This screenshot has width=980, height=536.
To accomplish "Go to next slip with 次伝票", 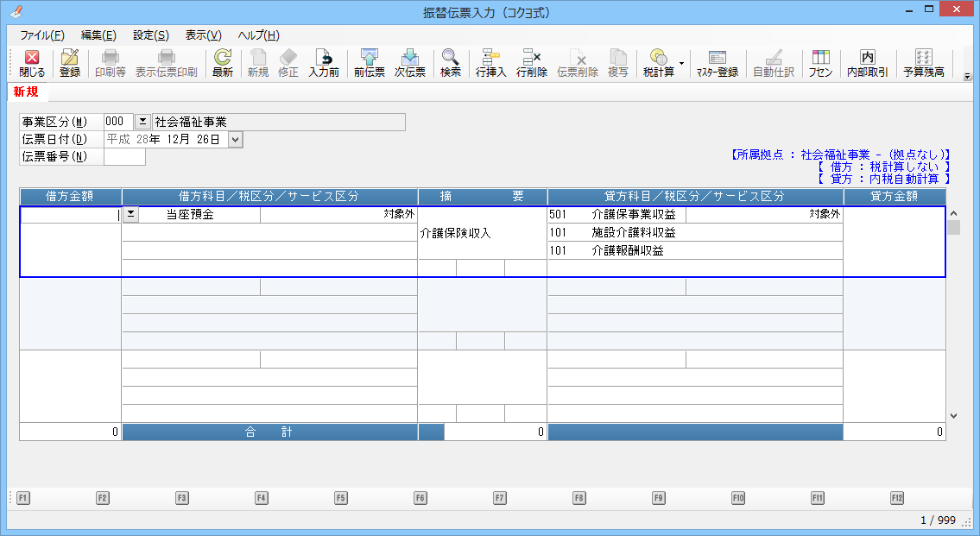I will 409,64.
